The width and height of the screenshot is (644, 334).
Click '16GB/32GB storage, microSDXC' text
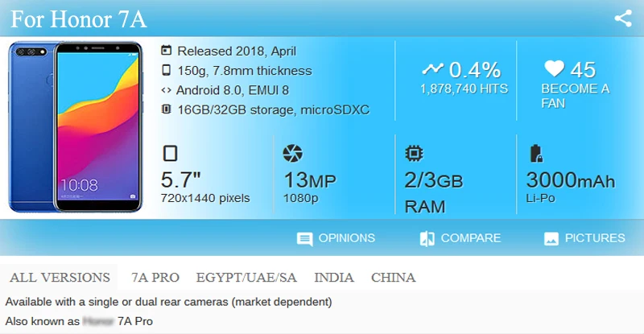click(274, 109)
